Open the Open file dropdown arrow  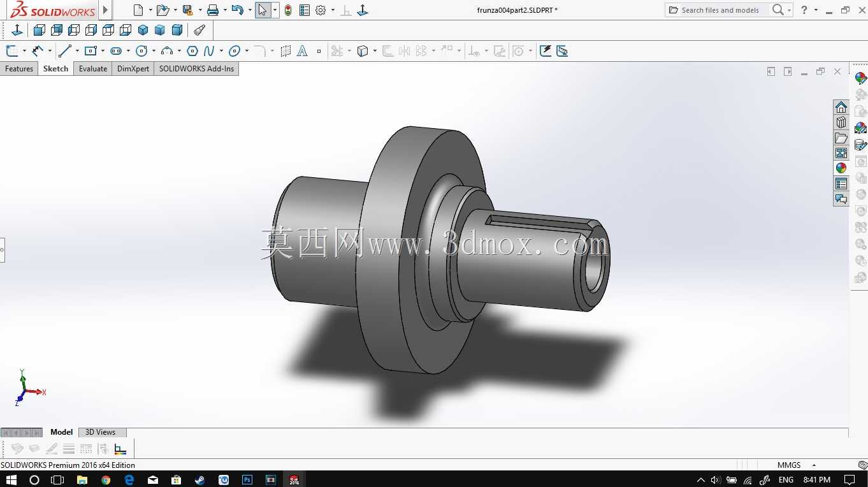click(x=175, y=10)
